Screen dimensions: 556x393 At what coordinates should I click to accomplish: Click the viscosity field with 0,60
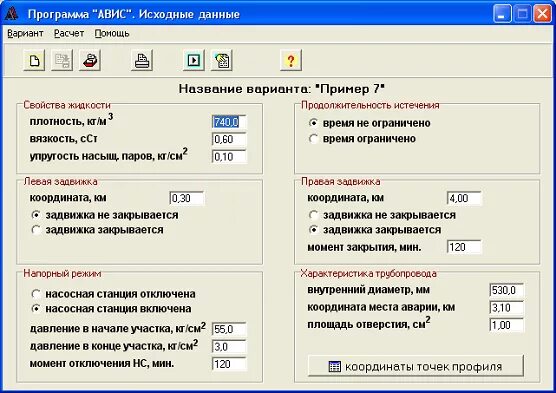click(x=229, y=139)
